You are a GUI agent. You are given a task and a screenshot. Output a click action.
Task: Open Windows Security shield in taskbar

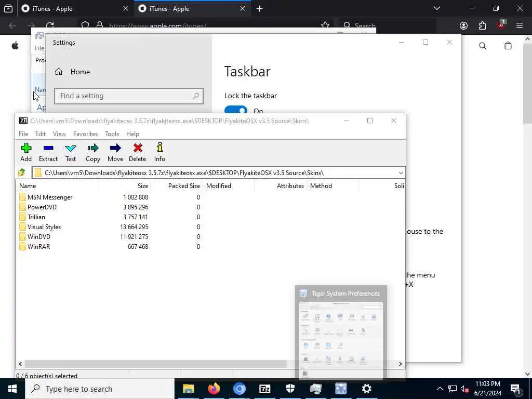click(290, 389)
